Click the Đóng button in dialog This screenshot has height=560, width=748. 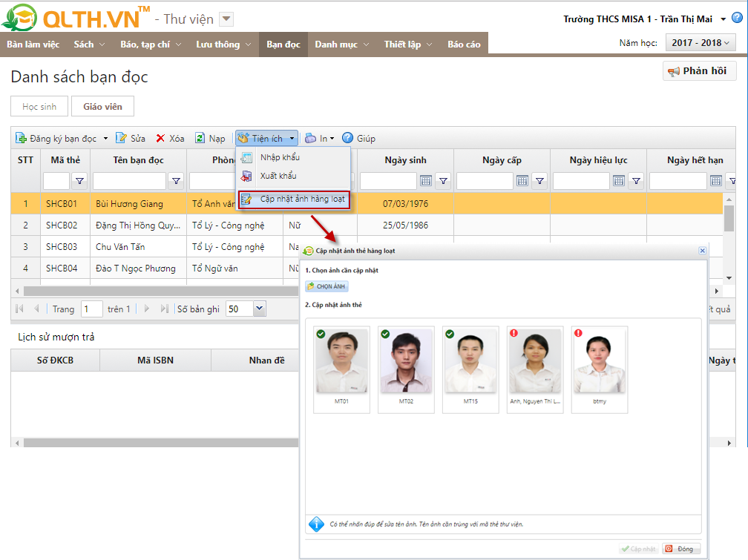(x=680, y=549)
